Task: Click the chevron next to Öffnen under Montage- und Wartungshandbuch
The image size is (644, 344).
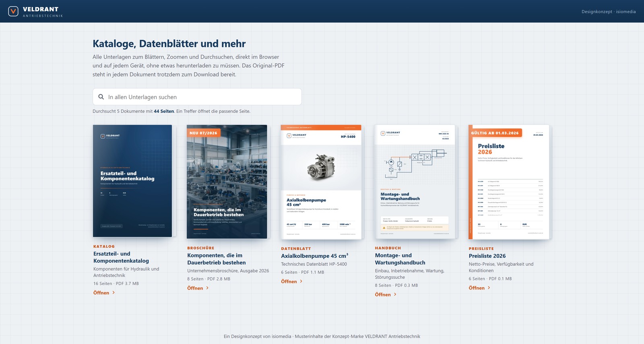Action: click(x=395, y=294)
